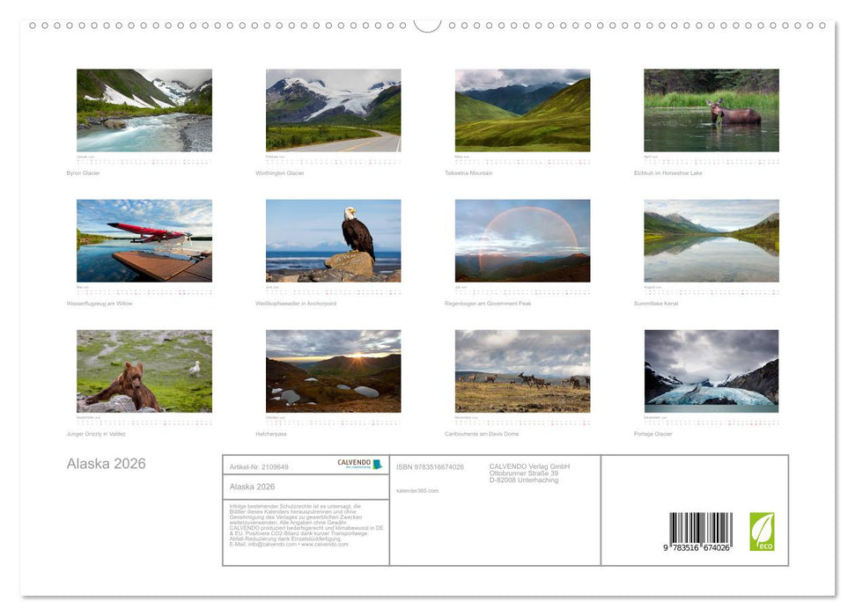This screenshot has height=616, width=855.
Task: Open the Byron Glacier January thumbnail
Action: point(144,109)
